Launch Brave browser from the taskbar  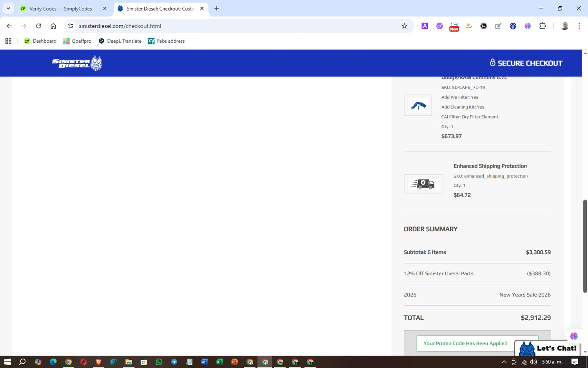pos(98,362)
